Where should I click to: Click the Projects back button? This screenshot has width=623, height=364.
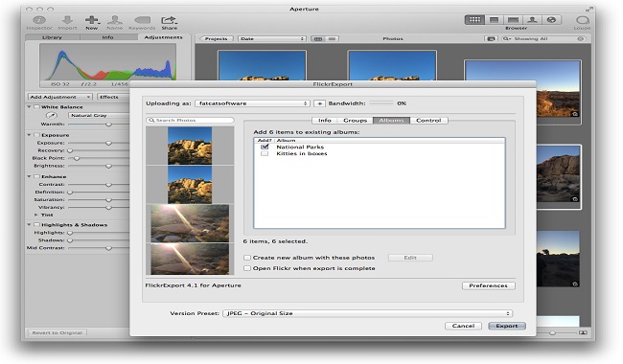(216, 38)
